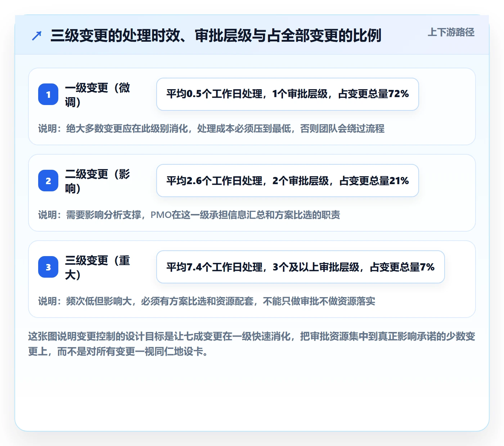The height and width of the screenshot is (446, 504).
Task: Select the number 2 step badge
Action: pos(48,181)
